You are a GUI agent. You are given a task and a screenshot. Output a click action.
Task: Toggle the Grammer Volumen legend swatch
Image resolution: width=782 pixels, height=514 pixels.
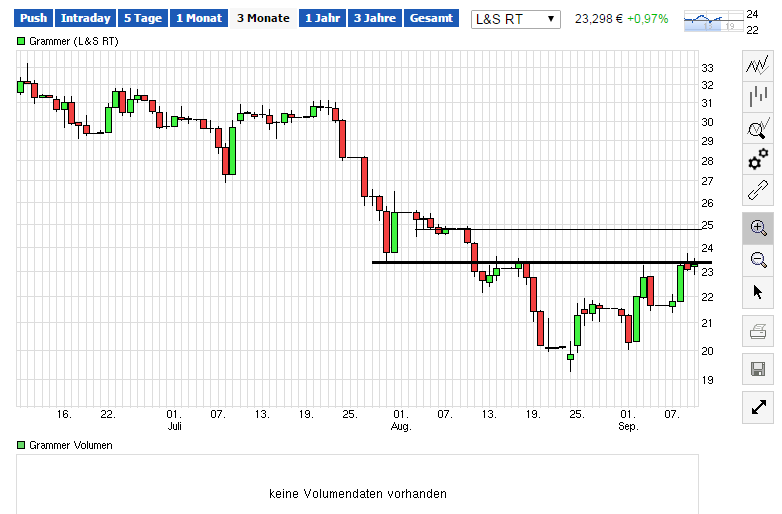pyautogui.click(x=21, y=445)
